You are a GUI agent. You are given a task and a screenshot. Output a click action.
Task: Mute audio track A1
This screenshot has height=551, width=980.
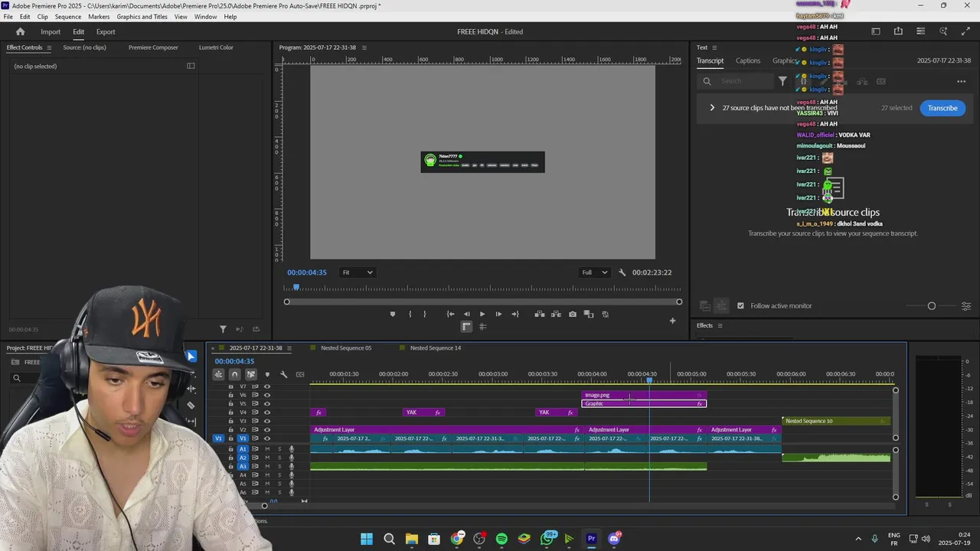[267, 449]
